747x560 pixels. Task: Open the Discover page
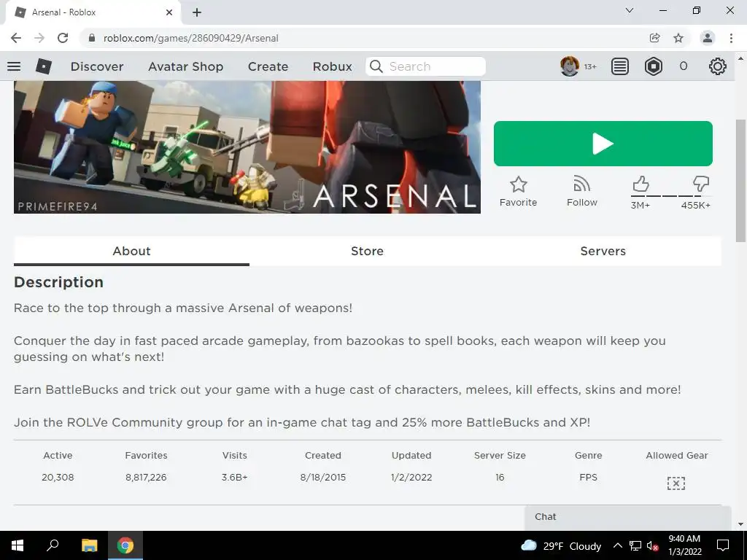click(x=97, y=66)
